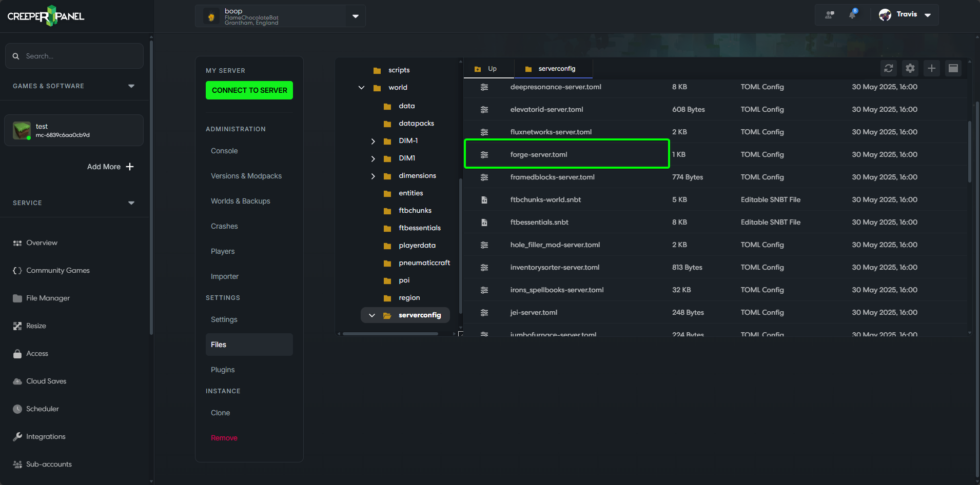This screenshot has height=485, width=980.
Task: Click the Up navigation tab
Action: pos(488,68)
